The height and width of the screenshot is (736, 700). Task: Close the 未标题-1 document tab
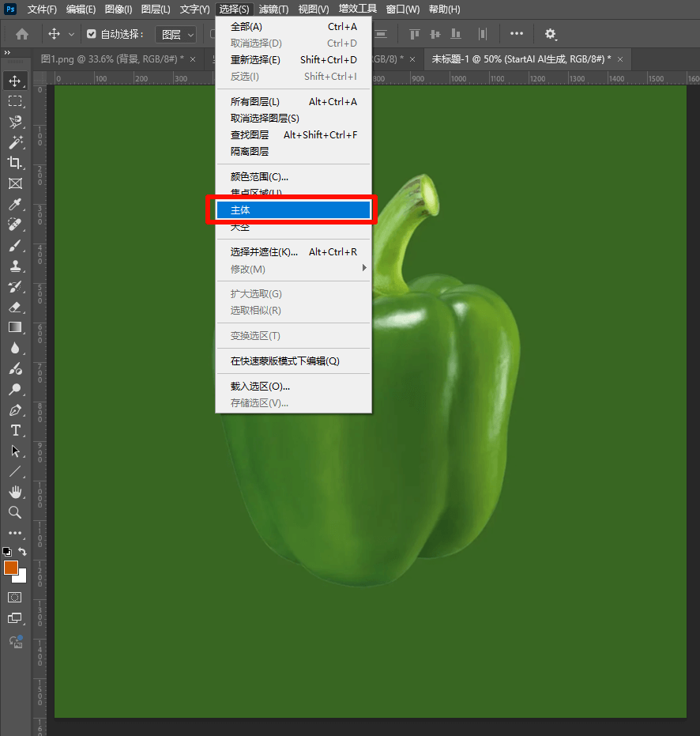pos(620,59)
